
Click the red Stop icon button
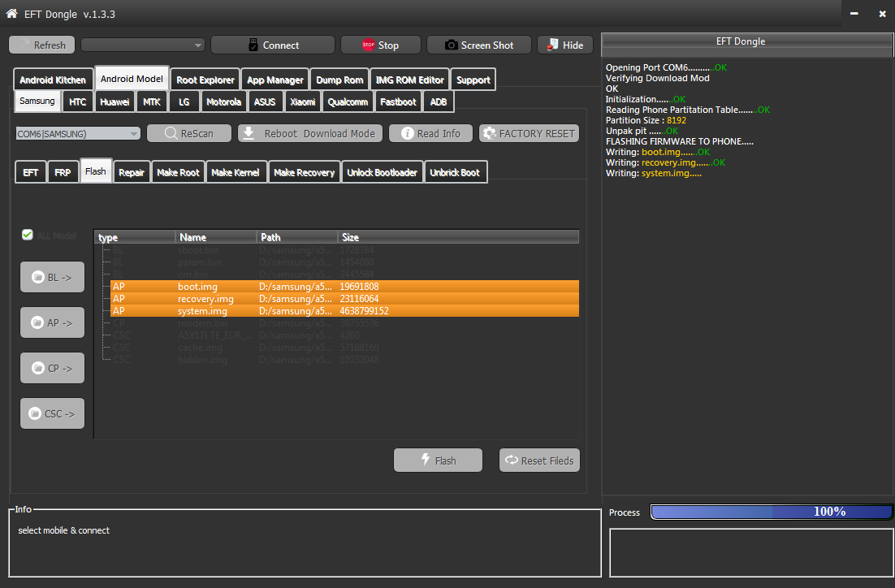pyautogui.click(x=381, y=45)
